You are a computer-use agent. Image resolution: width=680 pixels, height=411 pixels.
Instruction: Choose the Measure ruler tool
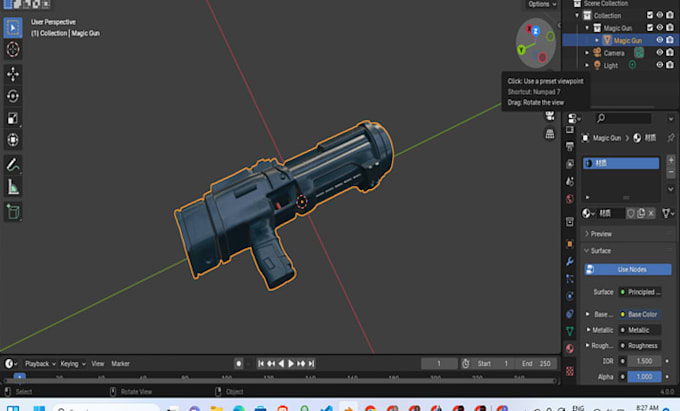(x=13, y=187)
